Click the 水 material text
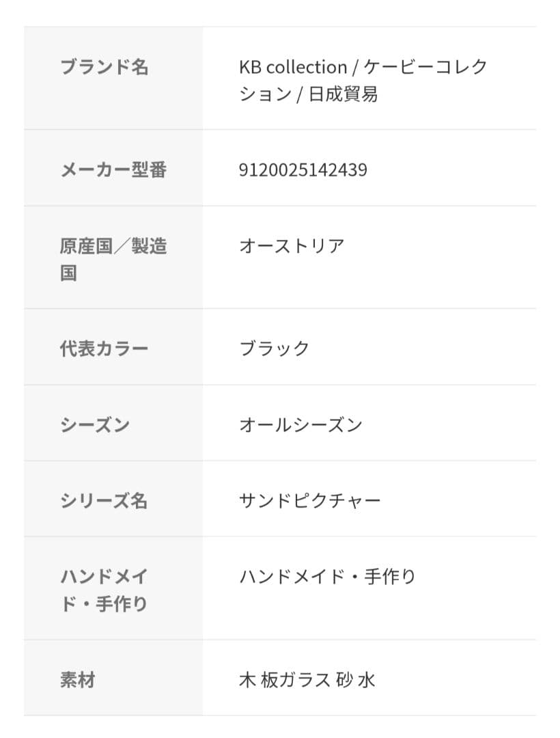The image size is (560, 738). (x=367, y=680)
